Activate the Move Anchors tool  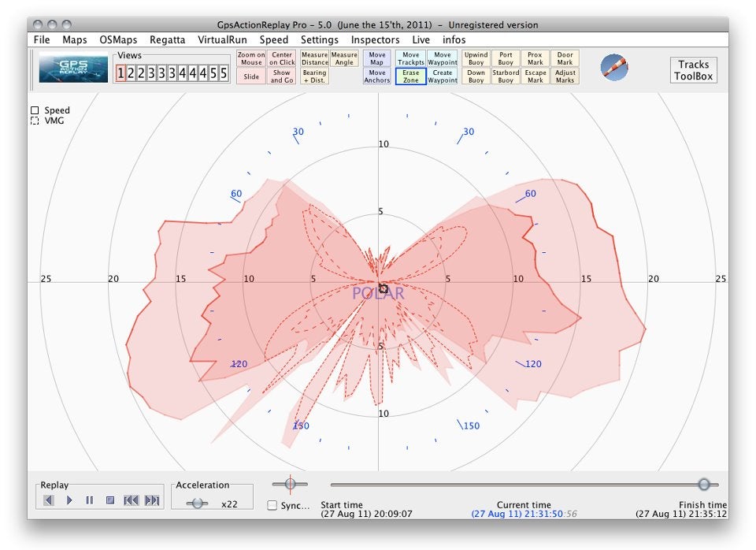(x=377, y=76)
